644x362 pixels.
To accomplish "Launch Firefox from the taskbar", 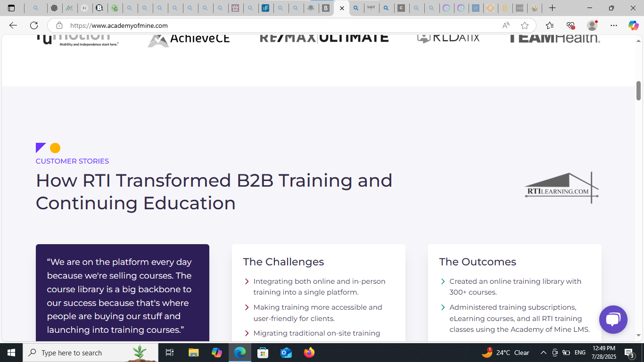I will point(309,353).
